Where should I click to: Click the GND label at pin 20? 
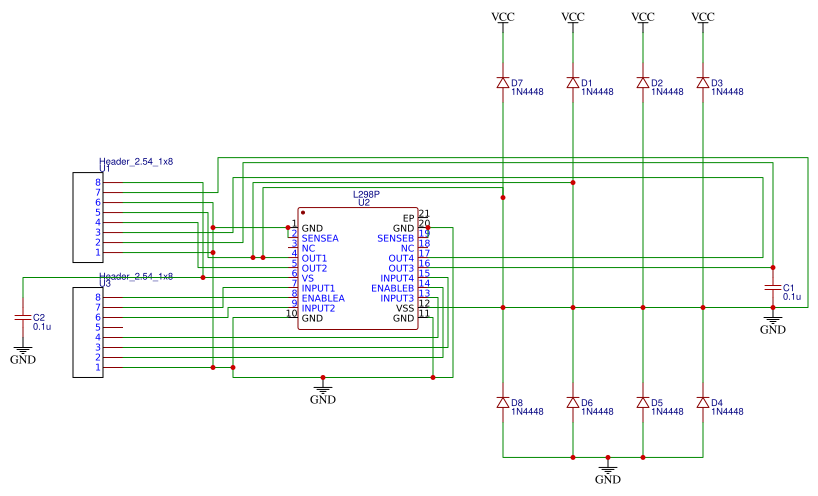(x=403, y=228)
